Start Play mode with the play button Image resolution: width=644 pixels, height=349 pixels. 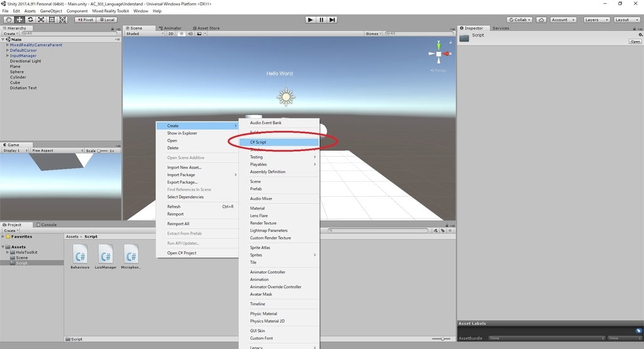(311, 19)
